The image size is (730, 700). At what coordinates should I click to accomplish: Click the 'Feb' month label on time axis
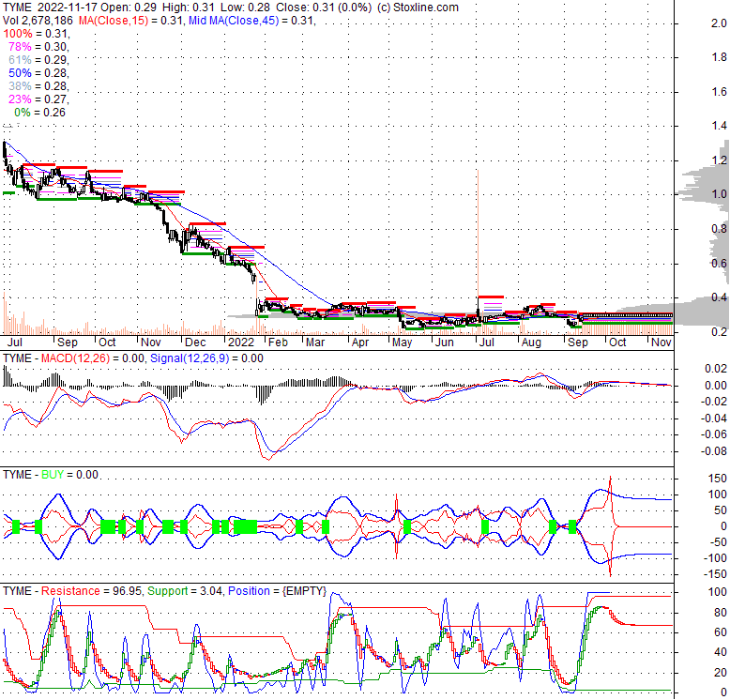[279, 342]
